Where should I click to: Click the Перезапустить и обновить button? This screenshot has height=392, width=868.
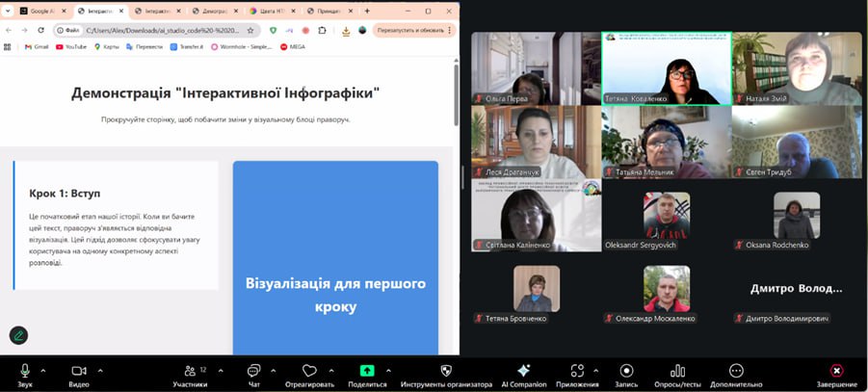[410, 30]
